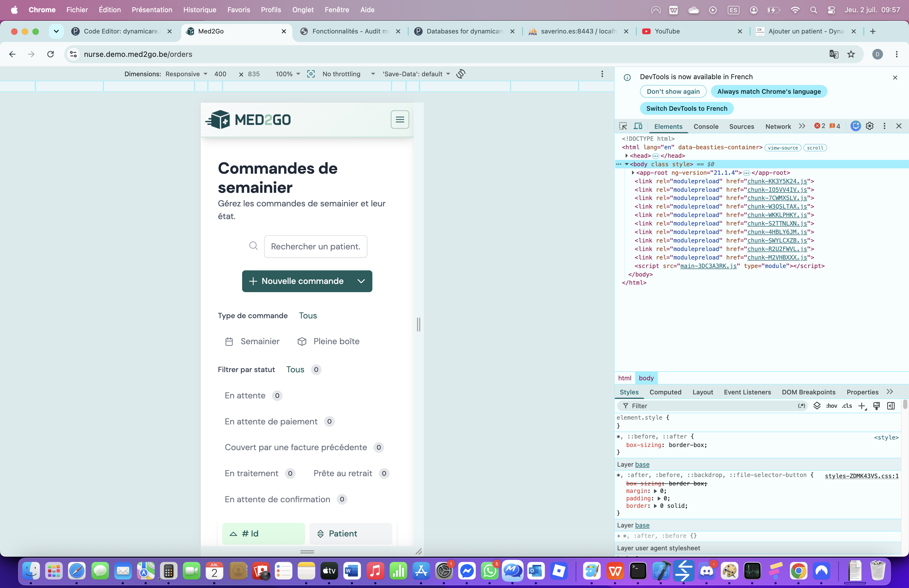Grab the viewport right-edge resize handle

(x=419, y=324)
